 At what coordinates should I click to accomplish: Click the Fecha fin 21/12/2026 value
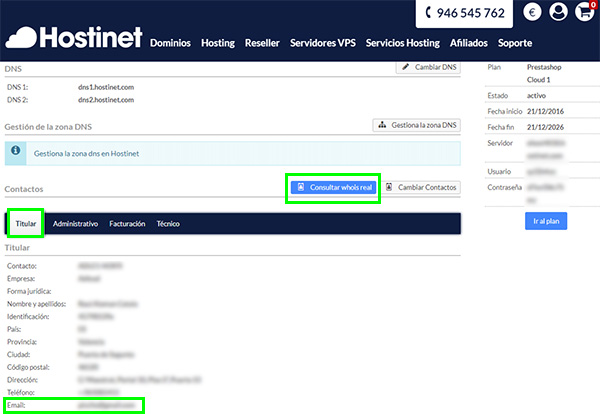tap(545, 127)
